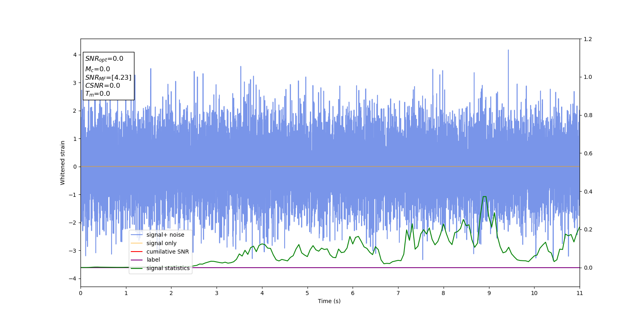
Task: Click the right axis tick label 1.2
Action: tap(588, 39)
